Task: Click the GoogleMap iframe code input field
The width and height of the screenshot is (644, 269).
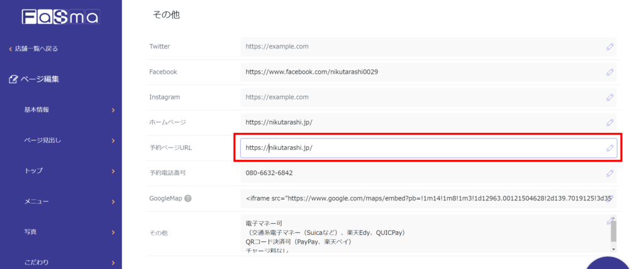Action: coord(421,198)
